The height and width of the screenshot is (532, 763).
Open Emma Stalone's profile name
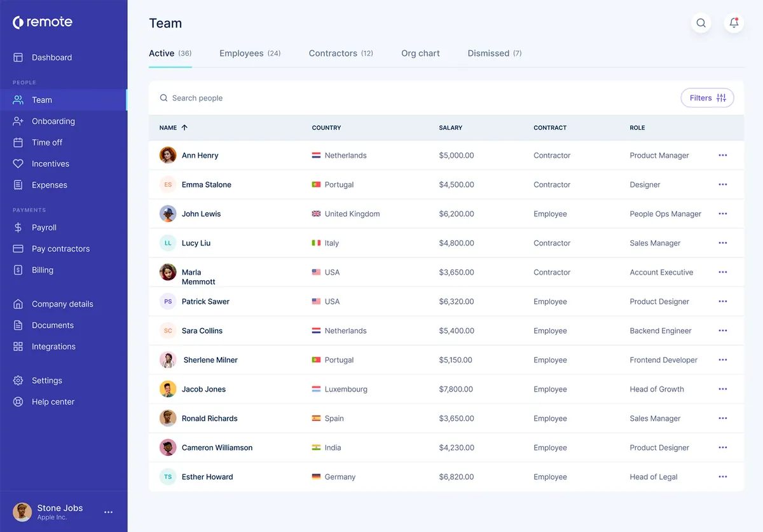(x=207, y=184)
